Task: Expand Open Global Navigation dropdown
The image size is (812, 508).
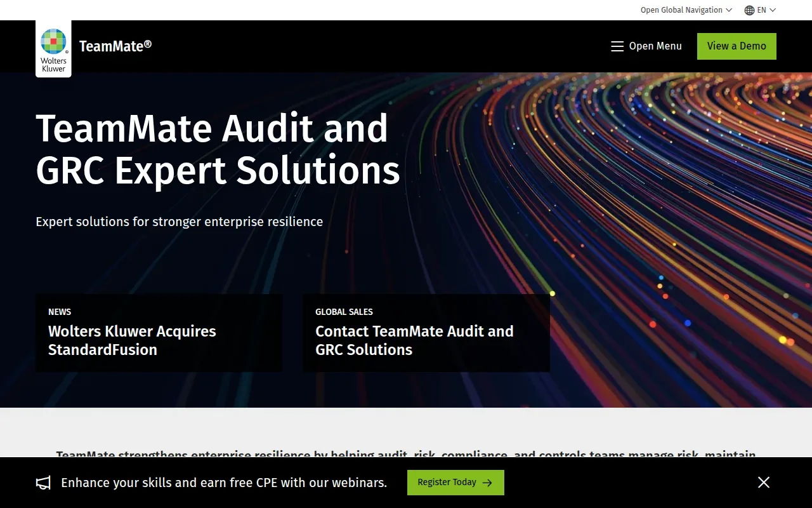Action: tap(686, 10)
